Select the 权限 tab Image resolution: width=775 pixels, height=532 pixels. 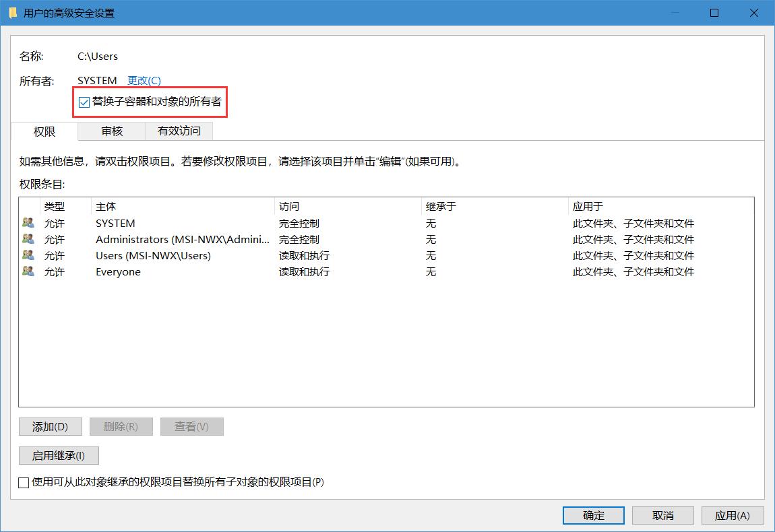tap(44, 131)
